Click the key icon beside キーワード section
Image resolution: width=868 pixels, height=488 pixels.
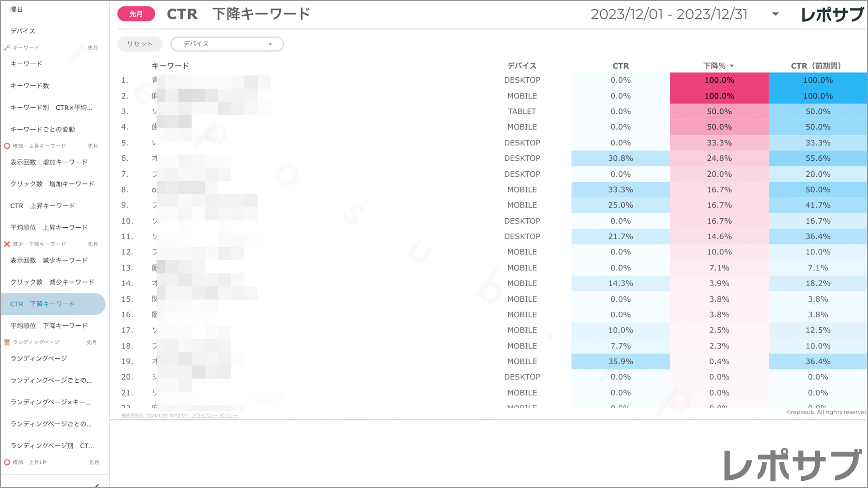click(7, 47)
